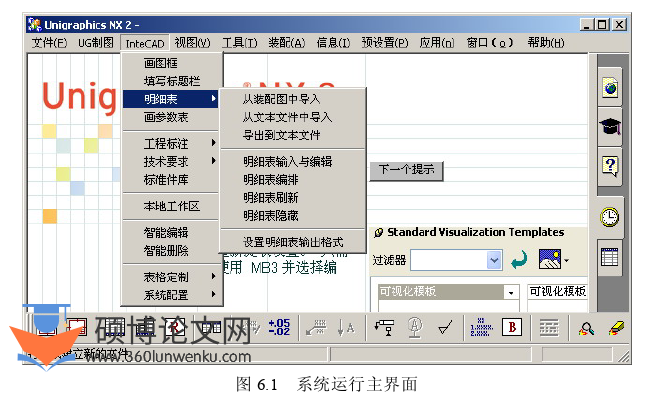Select 填写标题栏 menu entry

171,81
